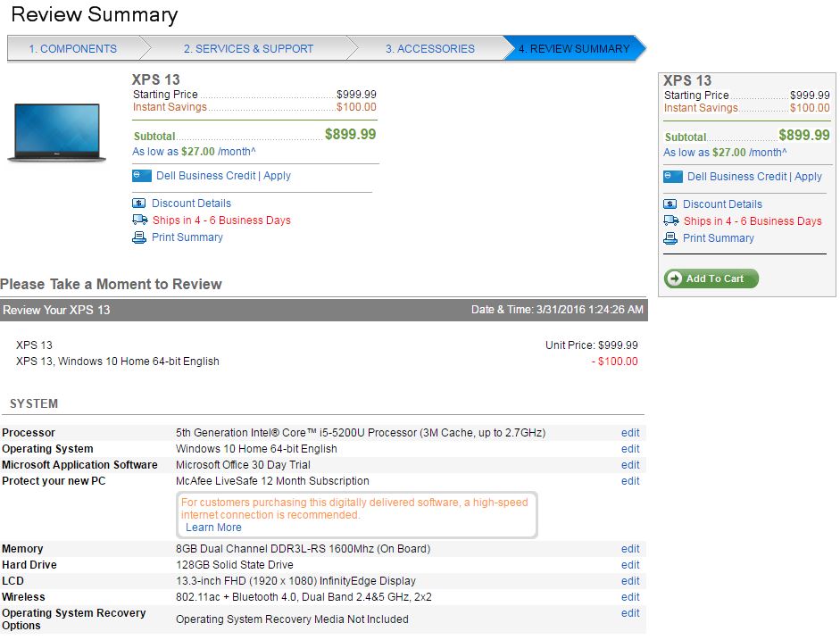
Task: Edit the Operating System choice
Action: [x=630, y=449]
